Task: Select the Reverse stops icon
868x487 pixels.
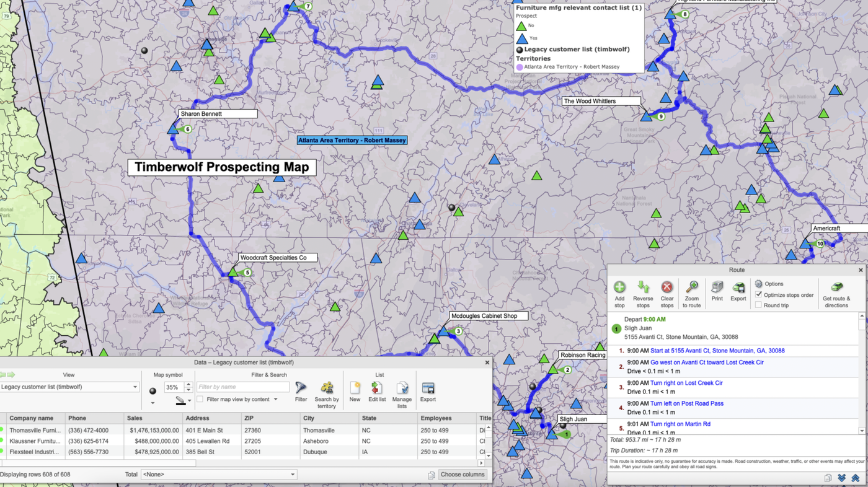Action: click(643, 287)
